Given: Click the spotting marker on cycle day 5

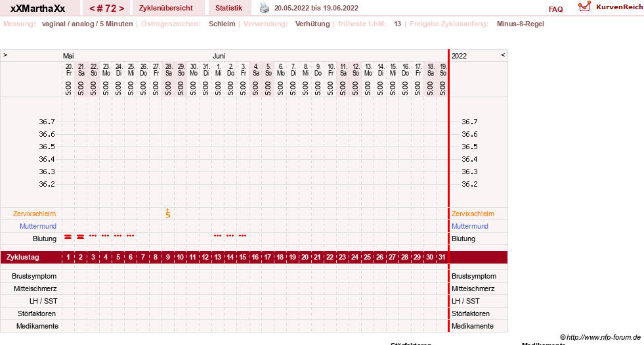Looking at the screenshot, I should (118, 236).
